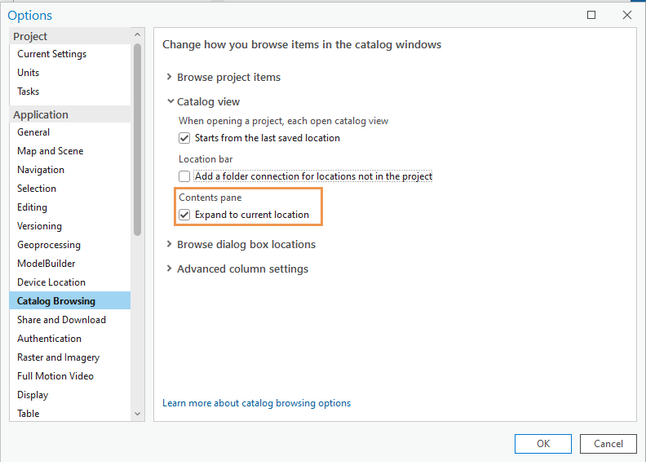Select the Device Location category
Image resolution: width=646 pixels, height=462 pixels.
[x=51, y=282]
